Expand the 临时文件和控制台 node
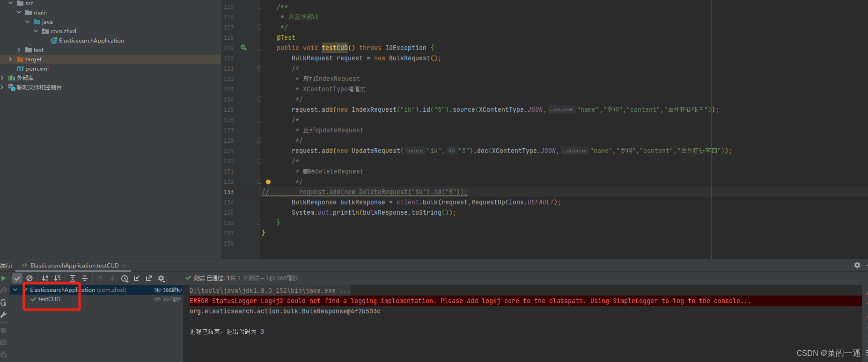This screenshot has width=868, height=362. coord(2,87)
